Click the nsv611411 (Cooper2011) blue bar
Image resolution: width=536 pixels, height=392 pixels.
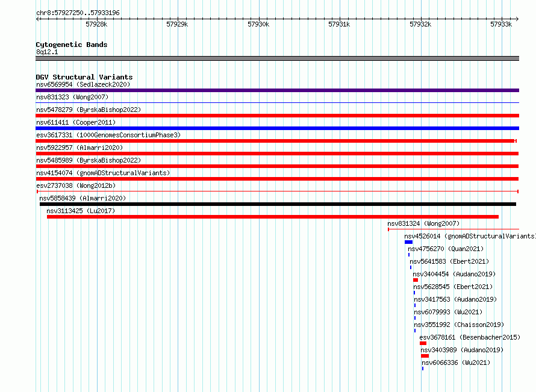(x=277, y=128)
